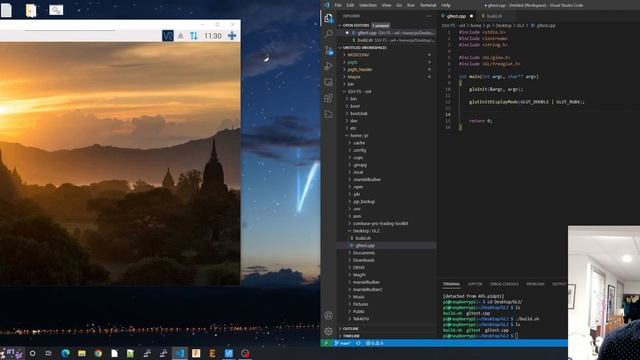The height and width of the screenshot is (360, 640).
Task: Click the 11:30 clock in Pi panel
Action: (x=213, y=36)
